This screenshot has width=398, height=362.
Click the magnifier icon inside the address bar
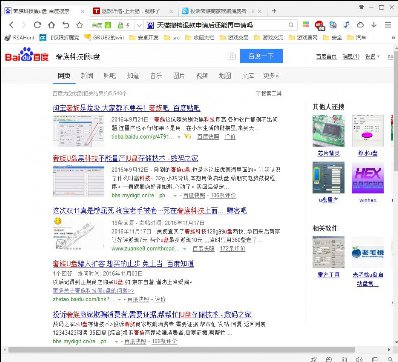point(291,25)
